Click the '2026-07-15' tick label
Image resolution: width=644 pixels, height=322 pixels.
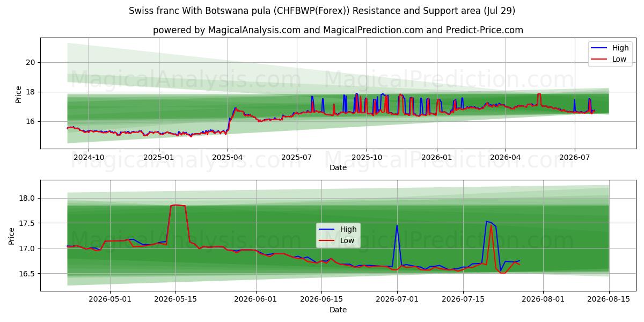[463, 299]
